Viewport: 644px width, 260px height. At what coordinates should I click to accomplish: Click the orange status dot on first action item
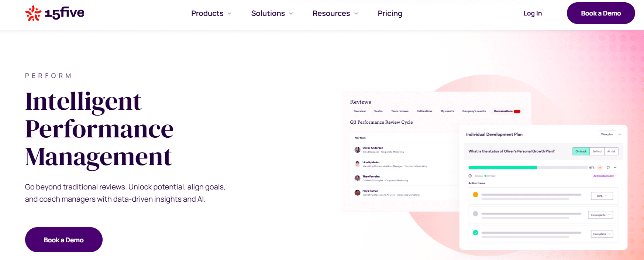475,195
